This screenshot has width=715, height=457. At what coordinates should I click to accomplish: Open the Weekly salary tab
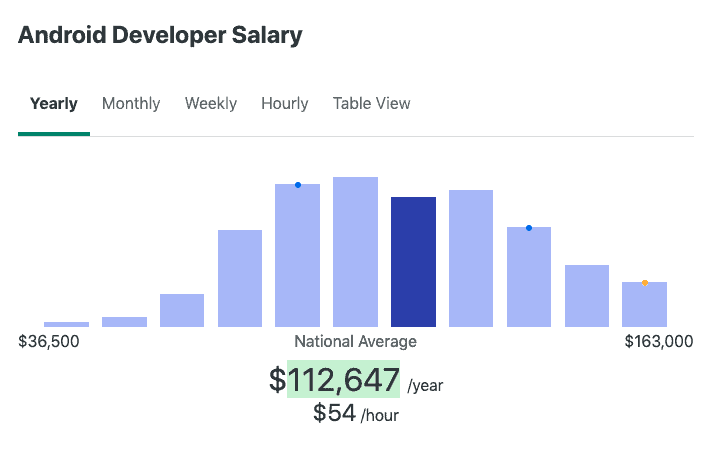coord(211,104)
